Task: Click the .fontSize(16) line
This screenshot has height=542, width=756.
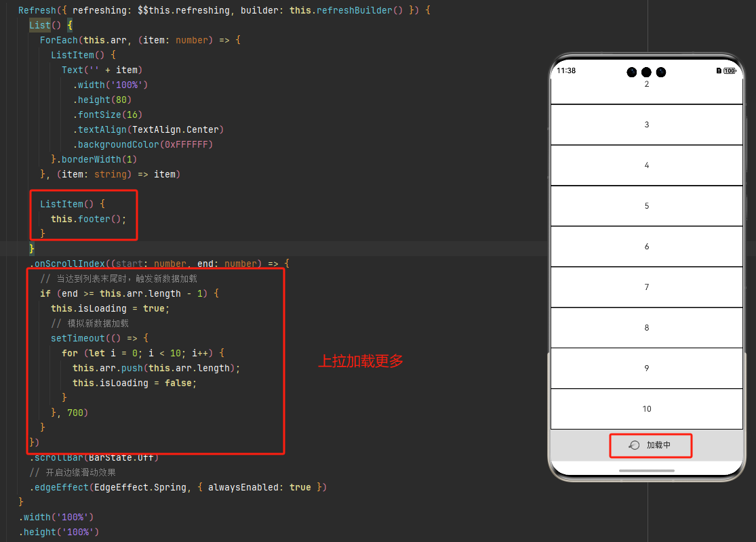Action: click(108, 114)
